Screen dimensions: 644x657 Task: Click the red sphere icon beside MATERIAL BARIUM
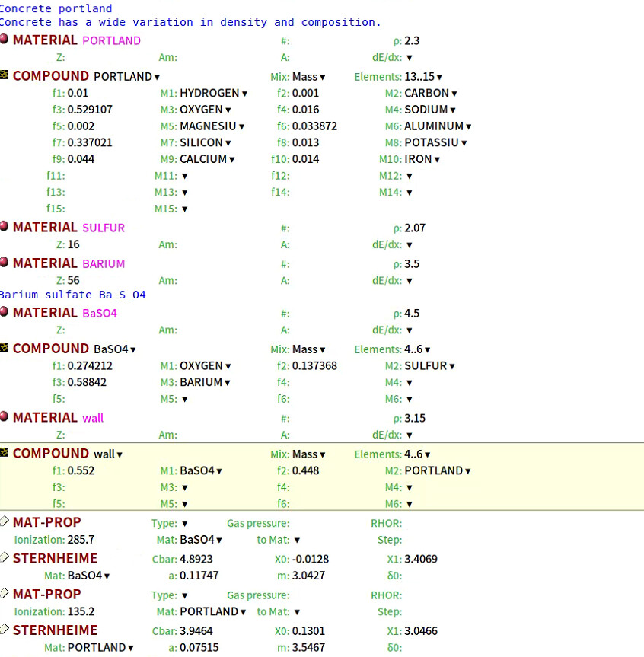pyautogui.click(x=5, y=263)
